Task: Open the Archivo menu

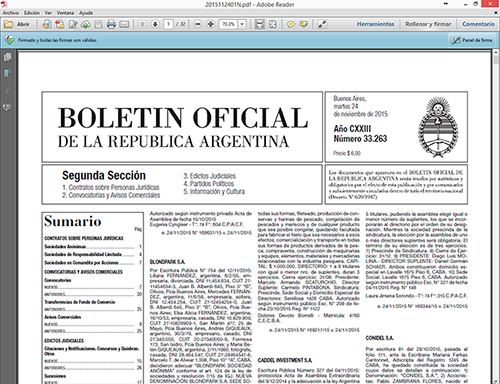Action: pos(11,13)
